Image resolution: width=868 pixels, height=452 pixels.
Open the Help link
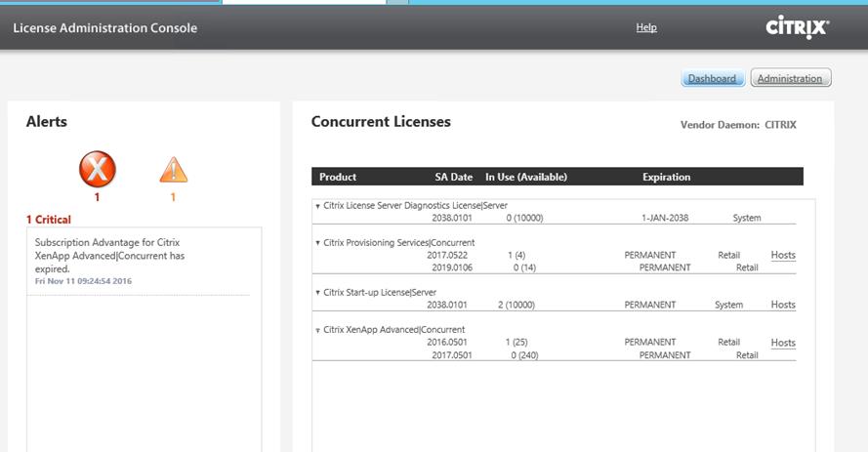pos(646,27)
